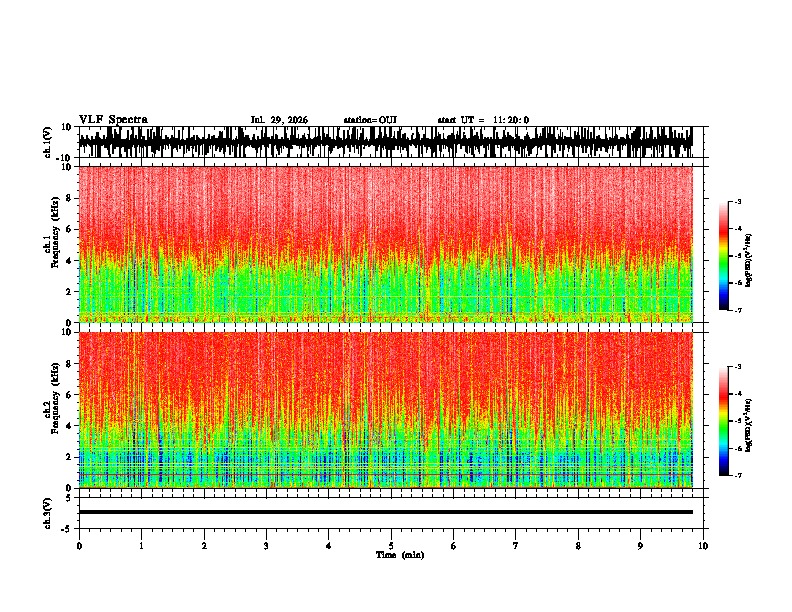Click the "4" kHz tick of ch.2 spectrogram
792x612 pixels.
[70, 426]
